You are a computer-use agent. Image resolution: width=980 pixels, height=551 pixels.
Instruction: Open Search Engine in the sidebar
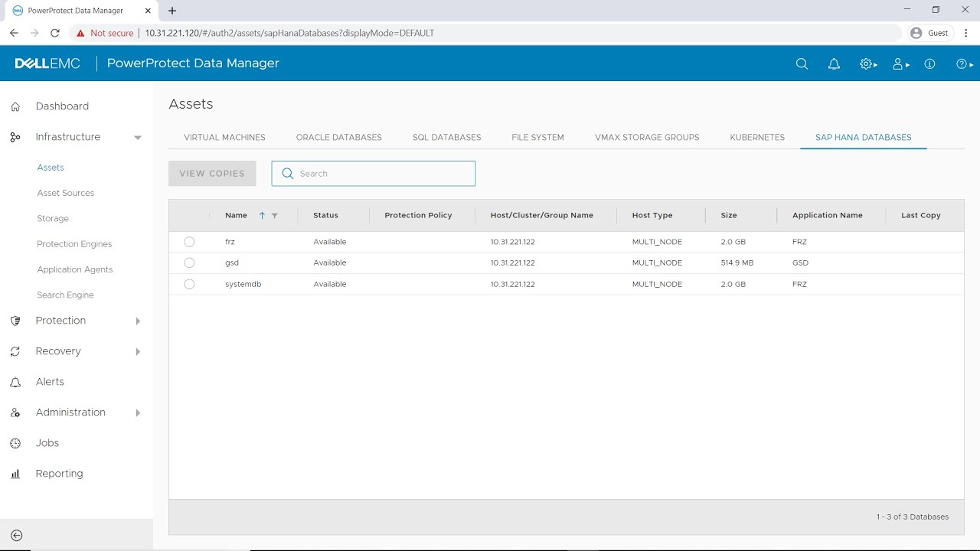click(65, 295)
